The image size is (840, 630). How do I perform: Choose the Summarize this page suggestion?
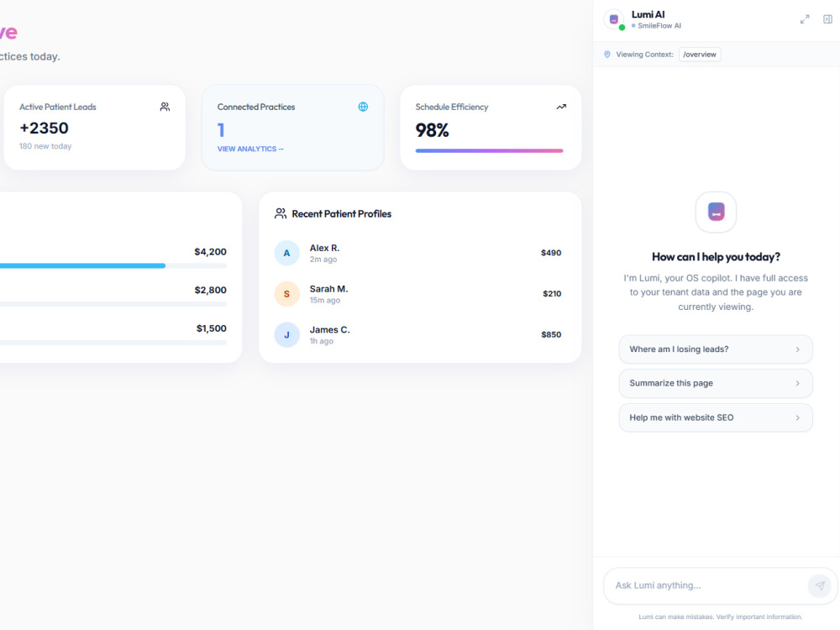tap(716, 384)
